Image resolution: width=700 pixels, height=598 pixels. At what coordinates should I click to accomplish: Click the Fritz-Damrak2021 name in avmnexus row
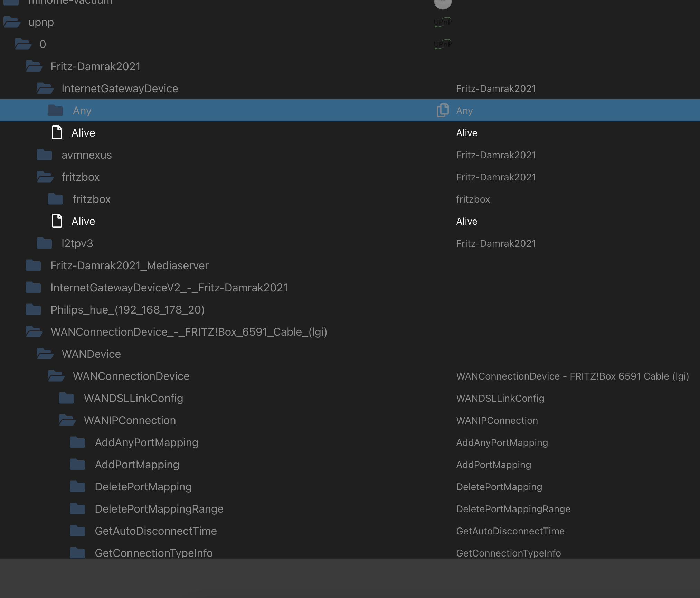[x=496, y=155]
